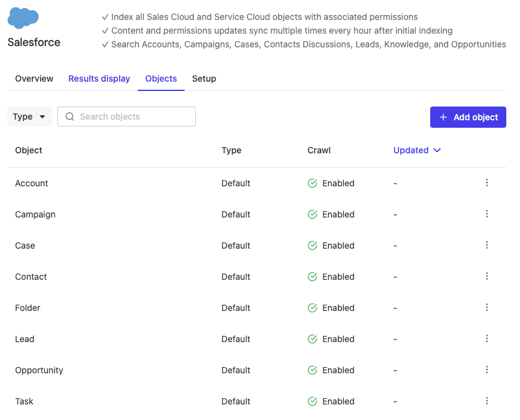The width and height of the screenshot is (520, 420).
Task: Click the Enabled crawl checkmark for Lead
Action: pos(312,339)
